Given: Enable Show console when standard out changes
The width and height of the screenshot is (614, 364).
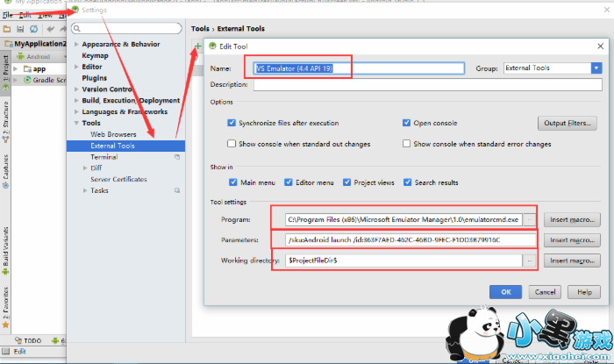Looking at the screenshot, I should (232, 144).
